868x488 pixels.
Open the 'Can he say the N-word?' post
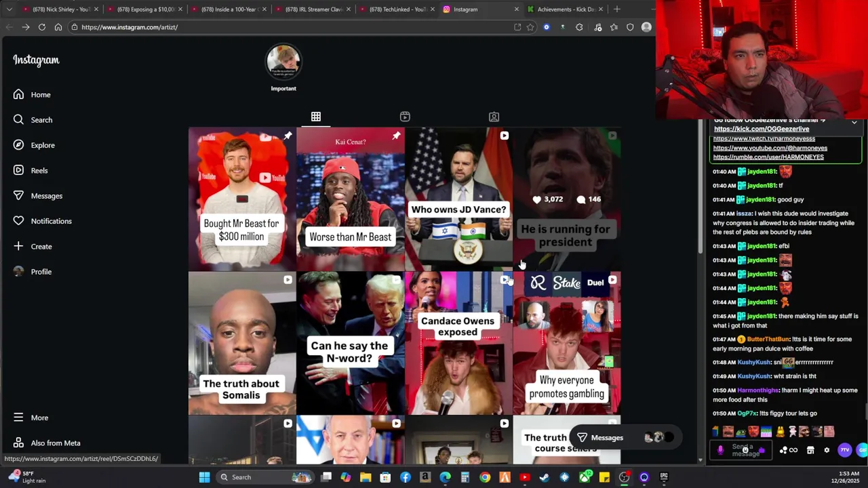click(x=350, y=344)
